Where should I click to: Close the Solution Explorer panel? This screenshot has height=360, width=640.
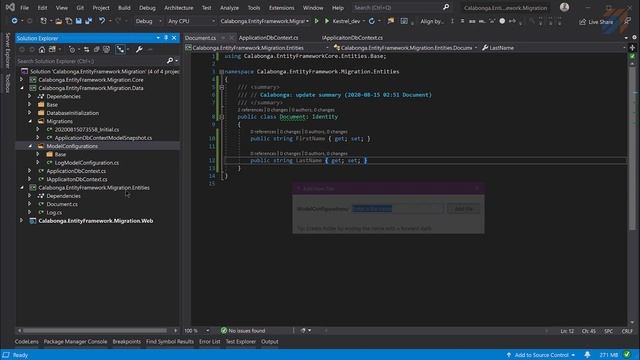tap(174, 38)
